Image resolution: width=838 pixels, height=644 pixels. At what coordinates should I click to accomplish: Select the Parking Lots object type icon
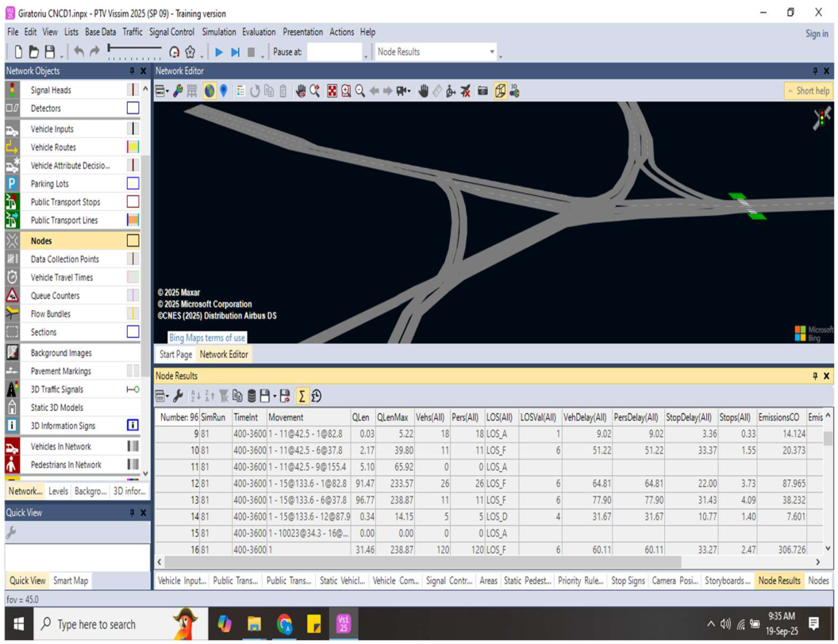[x=12, y=184]
